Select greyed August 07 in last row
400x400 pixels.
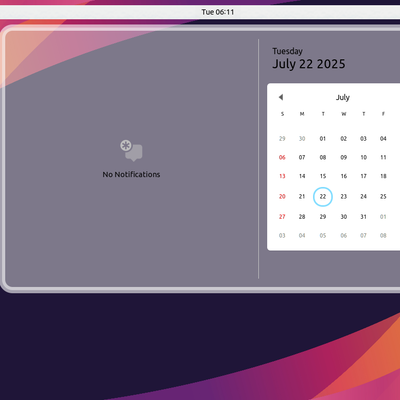click(363, 235)
